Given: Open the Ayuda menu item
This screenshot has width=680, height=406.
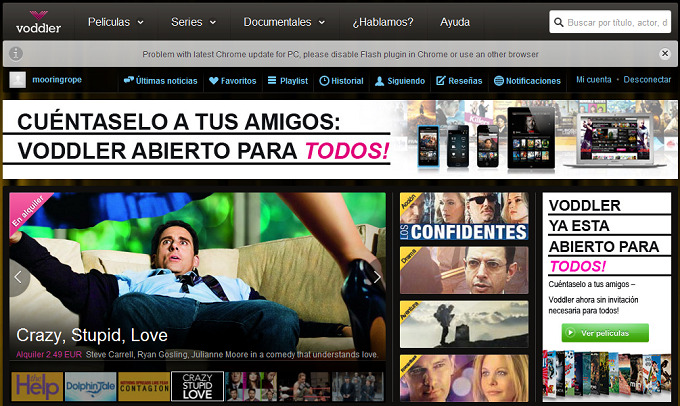Looking at the screenshot, I should click(455, 22).
